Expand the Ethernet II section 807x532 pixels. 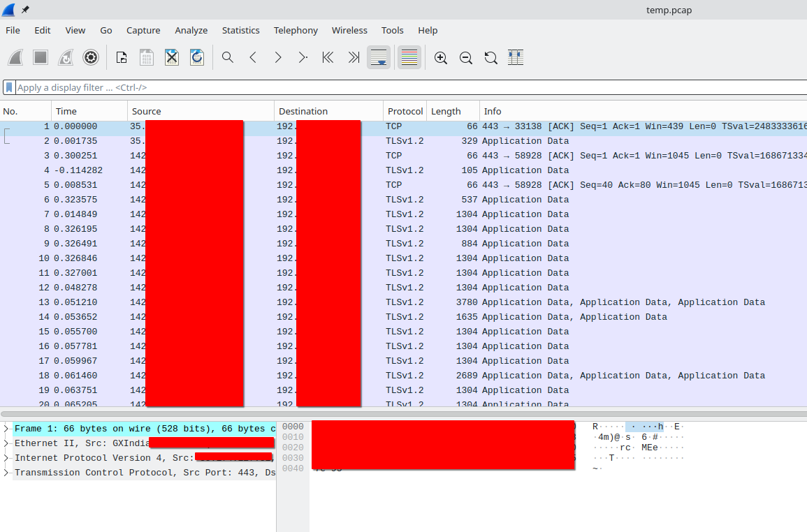(x=6, y=443)
